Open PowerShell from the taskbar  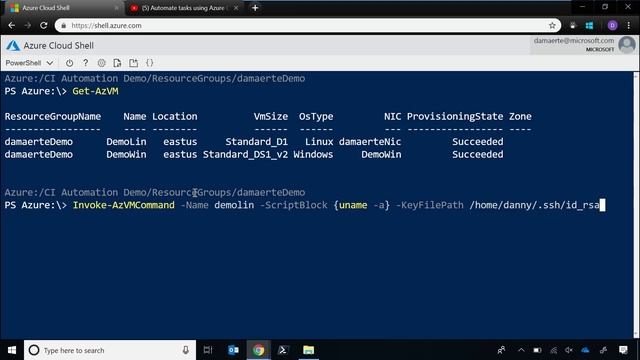pyautogui.click(x=283, y=350)
